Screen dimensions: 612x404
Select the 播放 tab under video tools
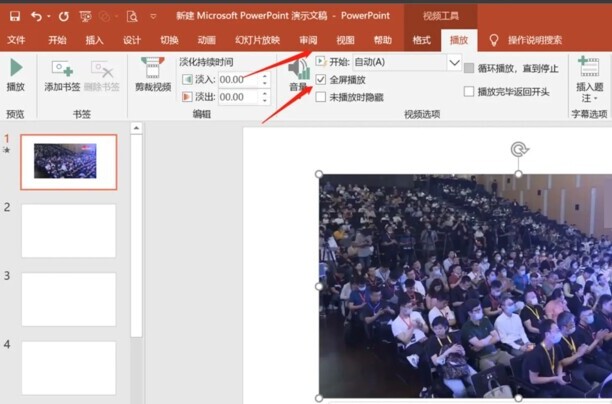coord(459,40)
